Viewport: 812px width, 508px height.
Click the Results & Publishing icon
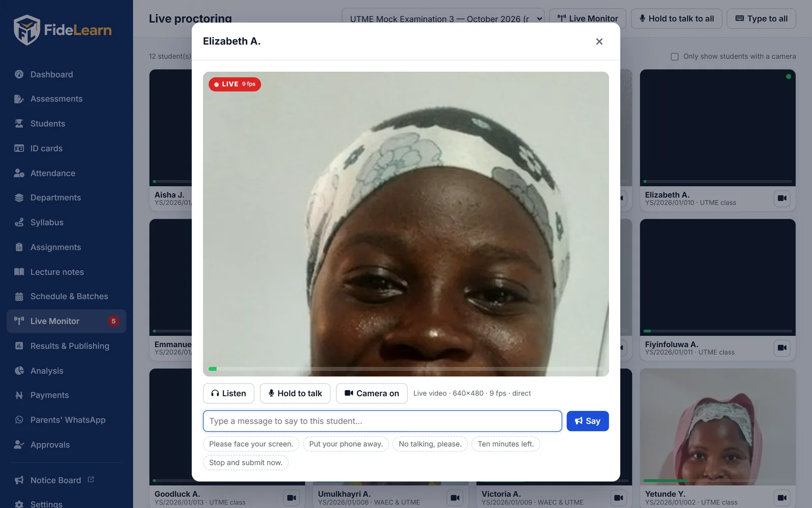tap(19, 346)
